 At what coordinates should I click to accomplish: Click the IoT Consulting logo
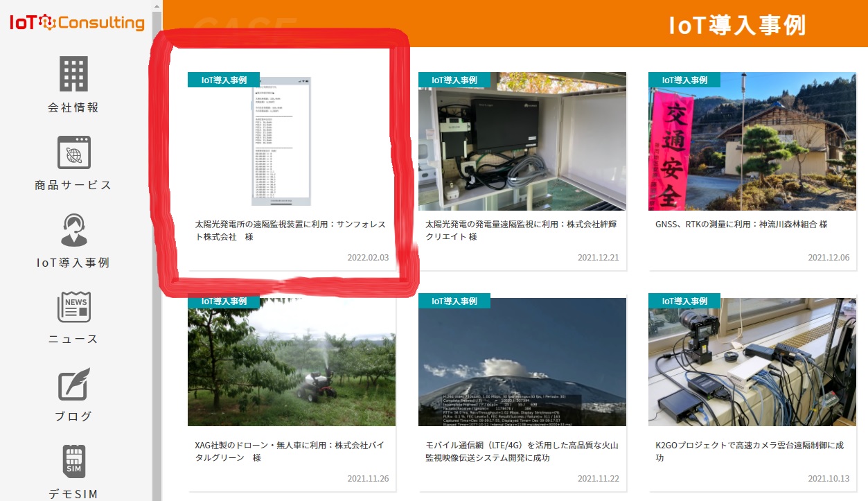click(x=76, y=23)
